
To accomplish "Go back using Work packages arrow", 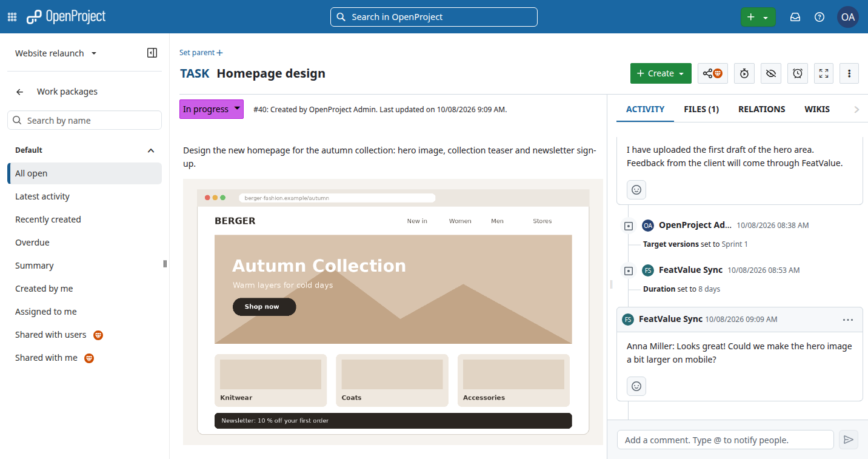I will (20, 92).
